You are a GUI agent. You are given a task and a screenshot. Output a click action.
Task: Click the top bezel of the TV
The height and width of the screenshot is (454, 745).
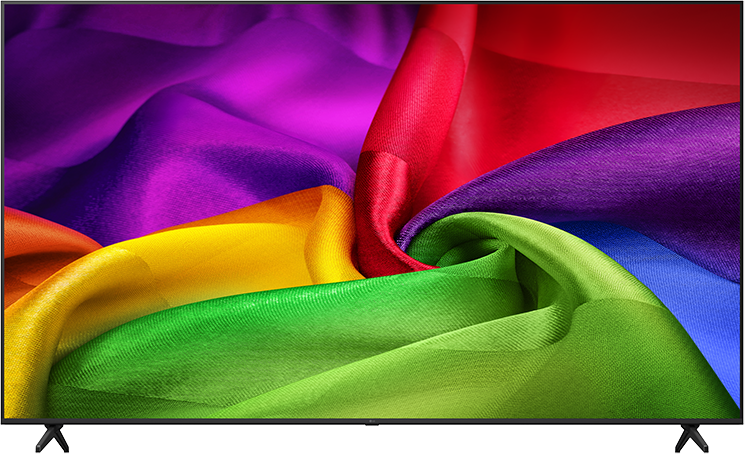pos(372,2)
